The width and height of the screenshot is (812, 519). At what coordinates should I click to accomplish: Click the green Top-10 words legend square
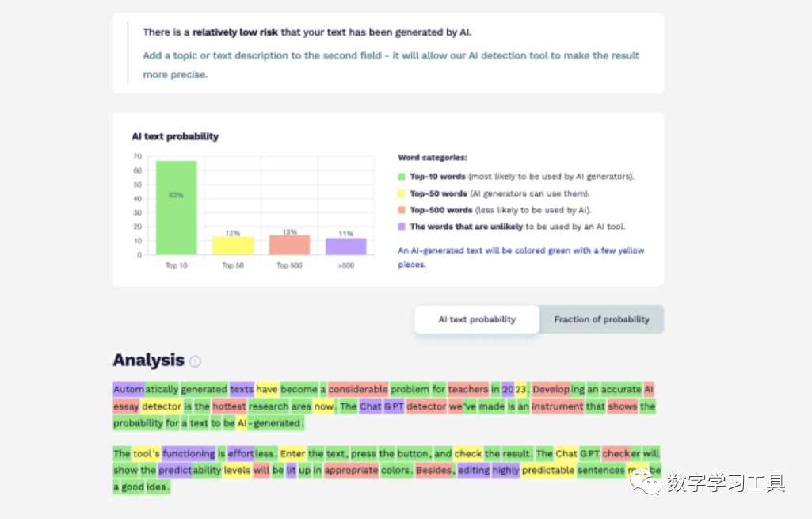click(402, 177)
